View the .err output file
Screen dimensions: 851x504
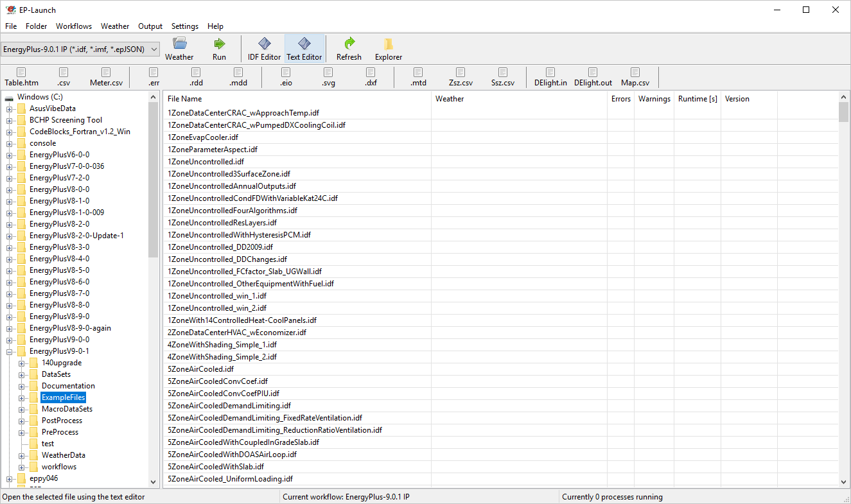[154, 77]
